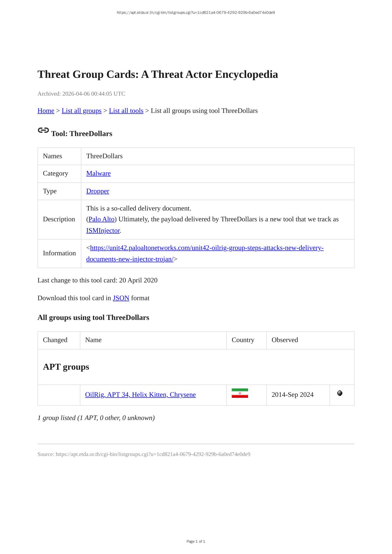
Task: Click the chain link icon beside Tool: ThreeDollars
Action: (43, 130)
